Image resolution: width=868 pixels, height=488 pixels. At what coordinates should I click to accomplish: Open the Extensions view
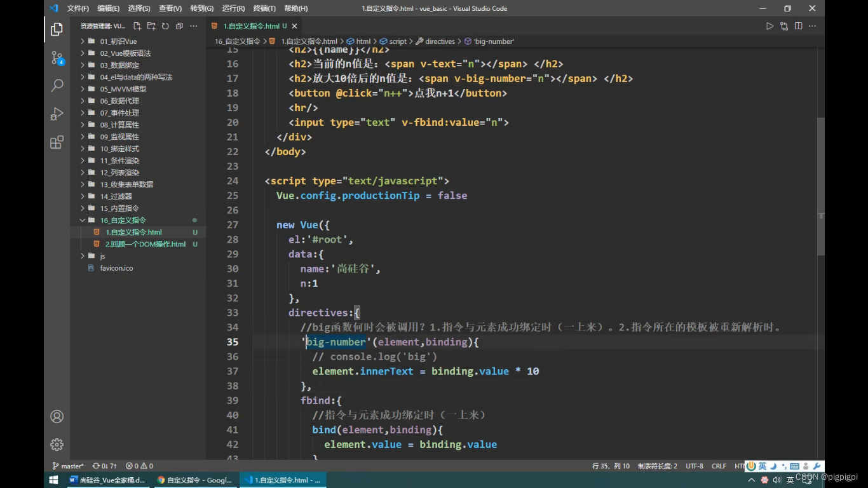[57, 142]
